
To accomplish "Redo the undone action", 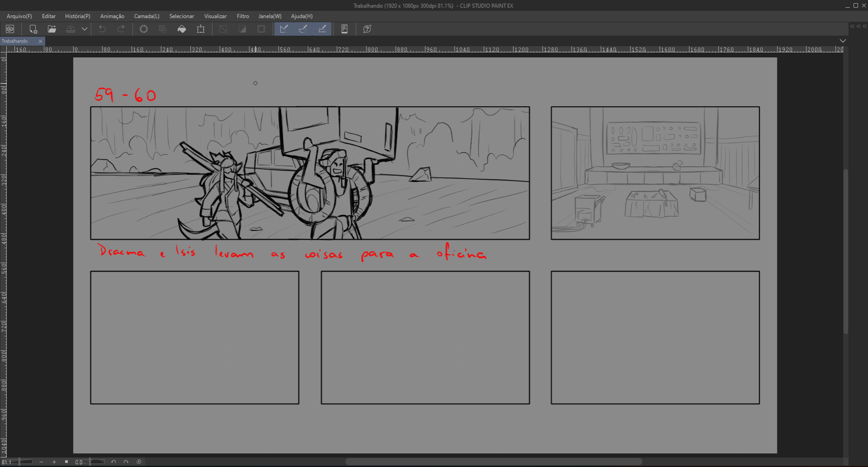I will click(x=121, y=29).
